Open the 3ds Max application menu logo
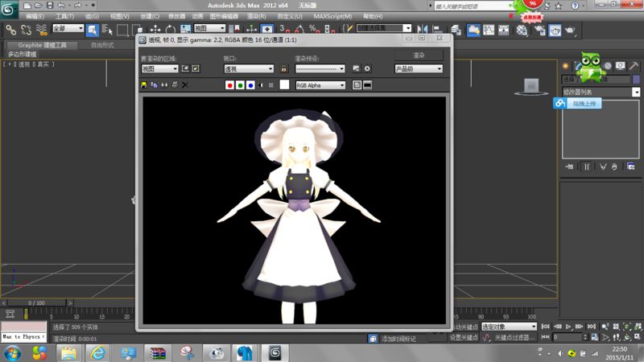The image size is (644, 362). tap(9, 10)
